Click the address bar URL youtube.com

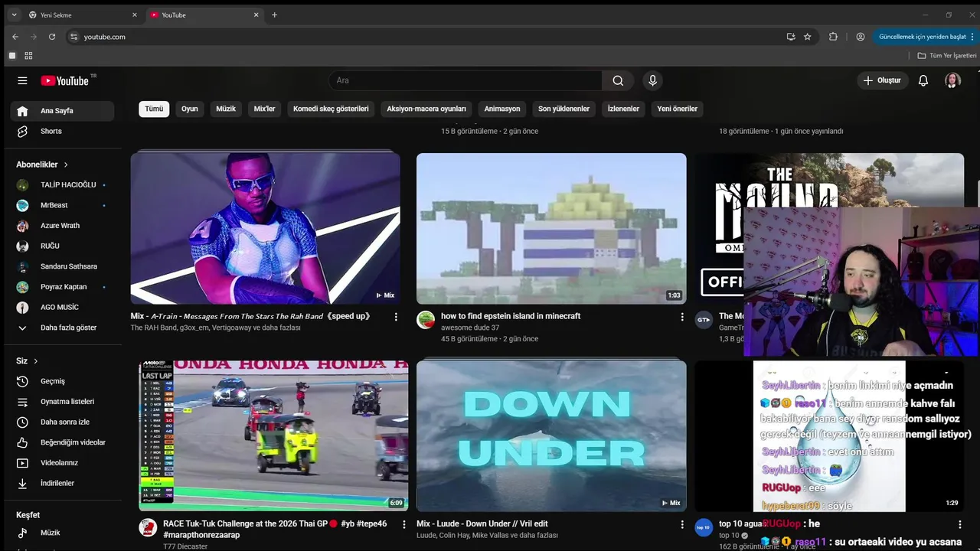[105, 37]
